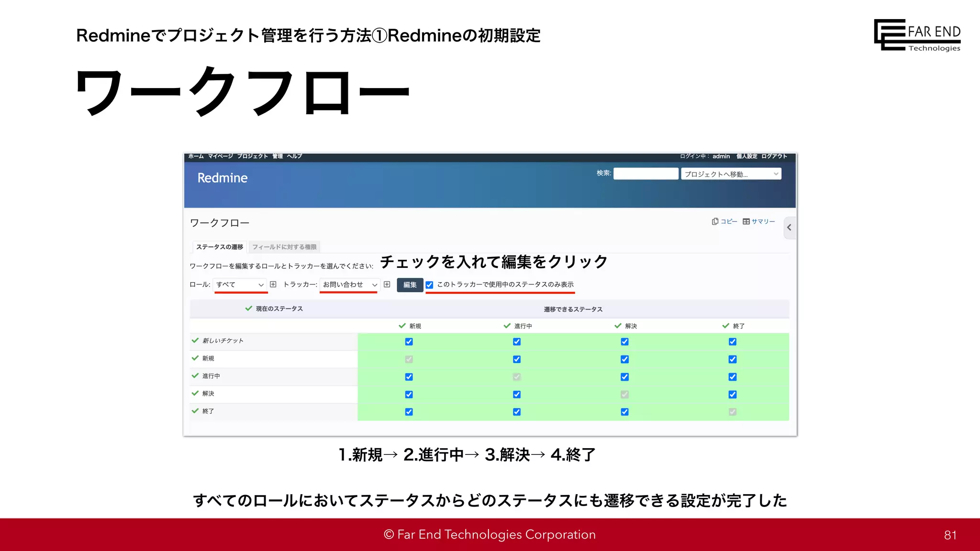Click the plus icon next to ロール select
Viewport: 980px width, 551px height.
(273, 285)
